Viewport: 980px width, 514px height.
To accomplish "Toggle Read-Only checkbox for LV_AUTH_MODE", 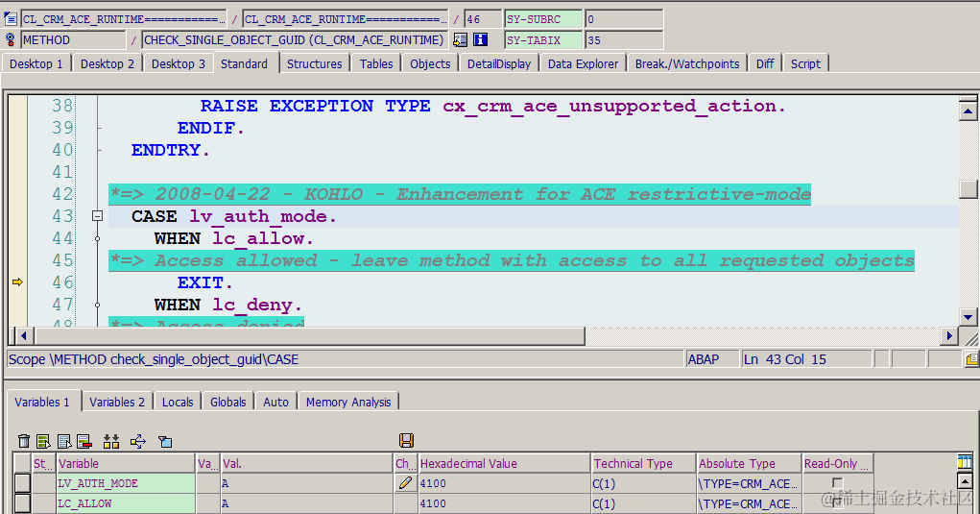I will pos(838,482).
